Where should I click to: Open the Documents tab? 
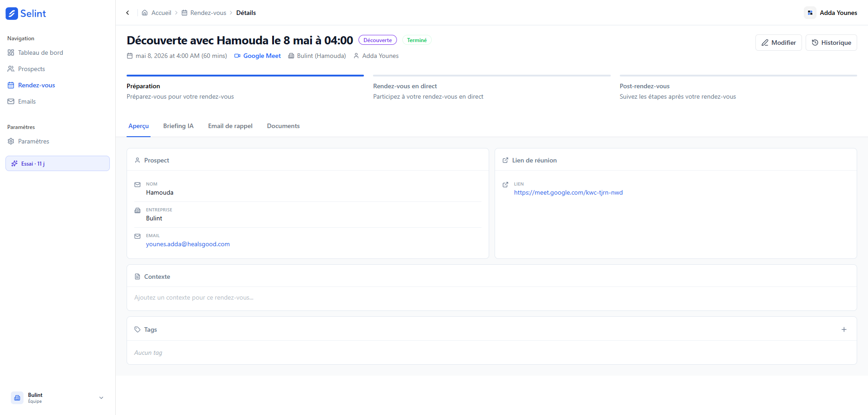[283, 126]
